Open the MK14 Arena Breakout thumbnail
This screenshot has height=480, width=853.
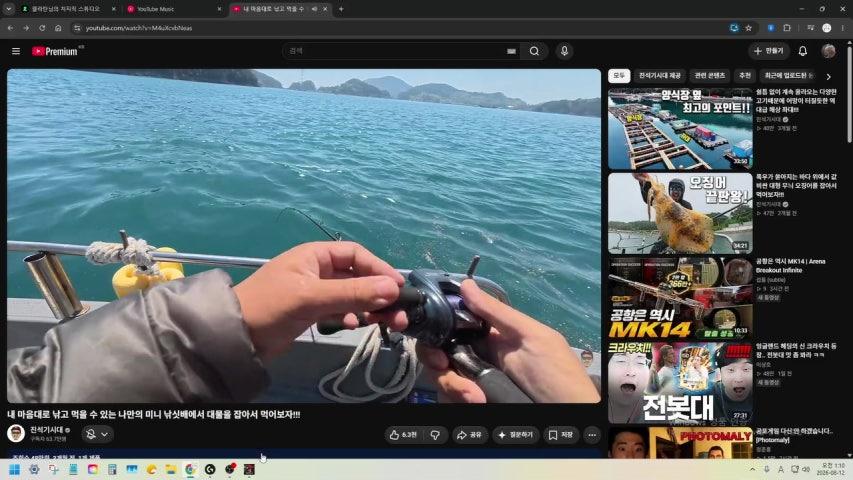[680, 298]
